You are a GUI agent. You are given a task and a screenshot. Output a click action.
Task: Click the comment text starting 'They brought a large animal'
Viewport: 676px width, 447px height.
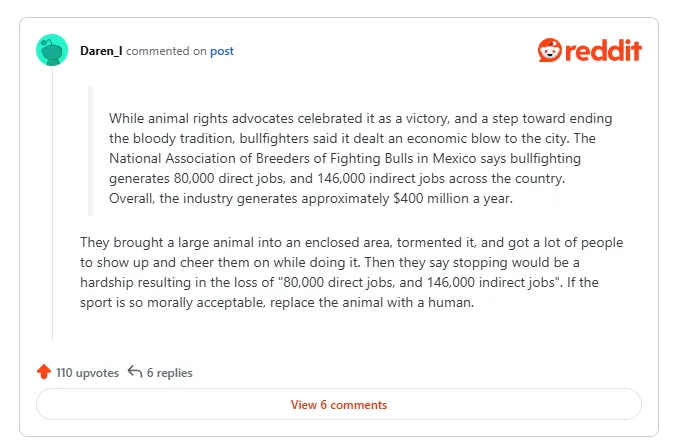point(351,272)
